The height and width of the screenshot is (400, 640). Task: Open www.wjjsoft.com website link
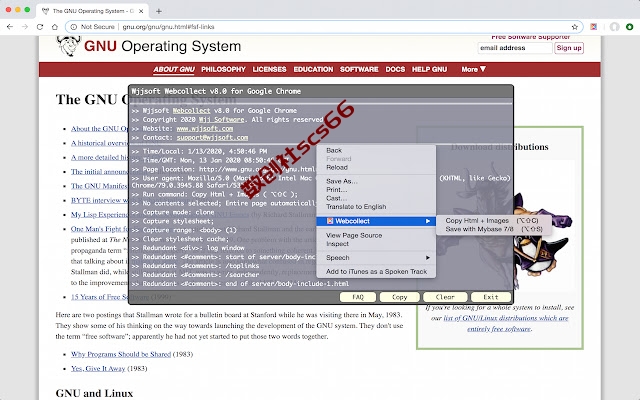[204, 129]
